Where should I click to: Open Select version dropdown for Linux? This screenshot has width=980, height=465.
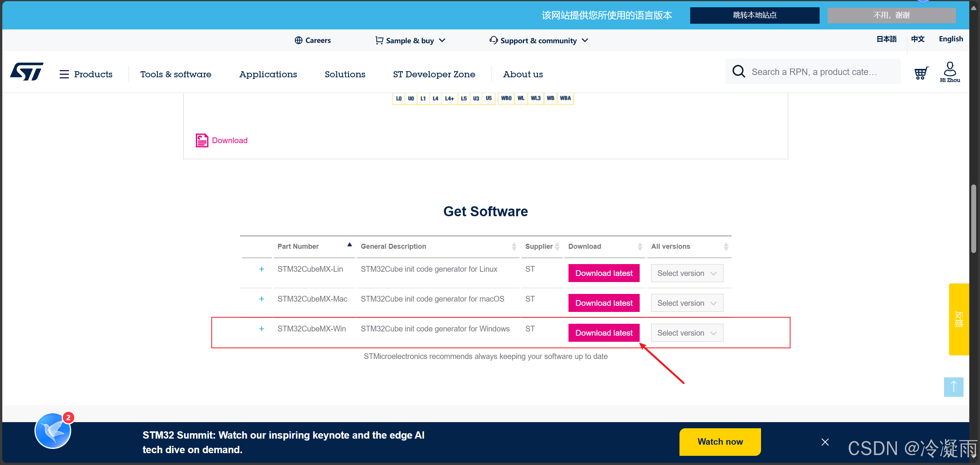(x=687, y=273)
